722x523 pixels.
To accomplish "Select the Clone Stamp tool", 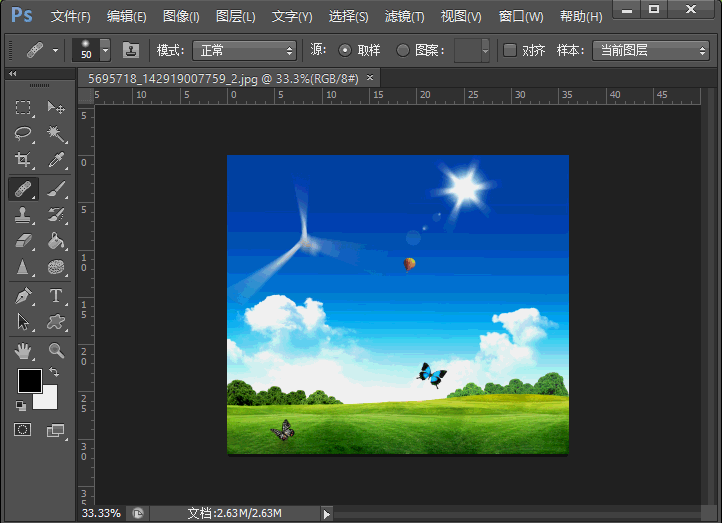I will 23,214.
